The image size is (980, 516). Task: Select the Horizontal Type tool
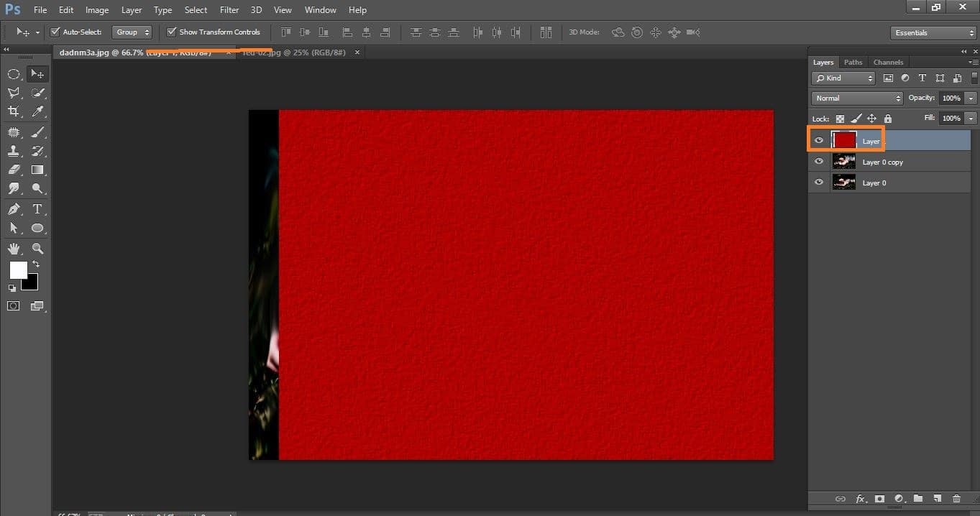pos(38,209)
